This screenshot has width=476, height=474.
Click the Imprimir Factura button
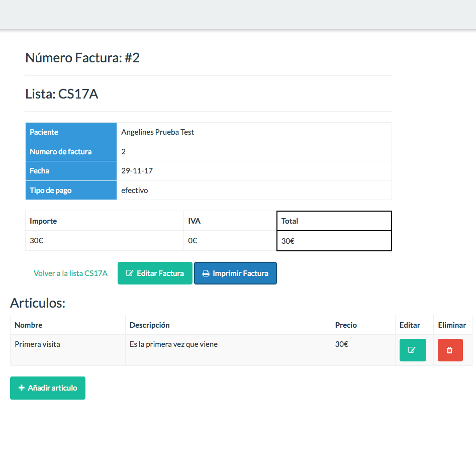point(235,273)
